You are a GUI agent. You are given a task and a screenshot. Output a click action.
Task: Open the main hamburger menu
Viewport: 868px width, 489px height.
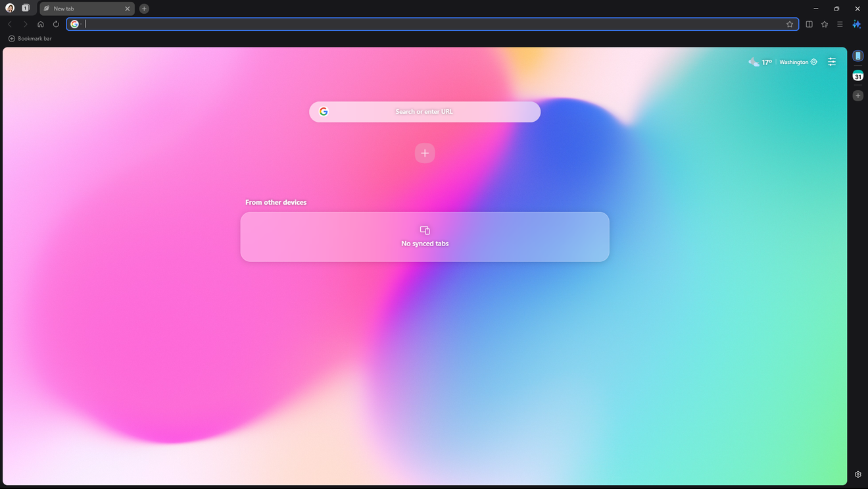point(840,24)
